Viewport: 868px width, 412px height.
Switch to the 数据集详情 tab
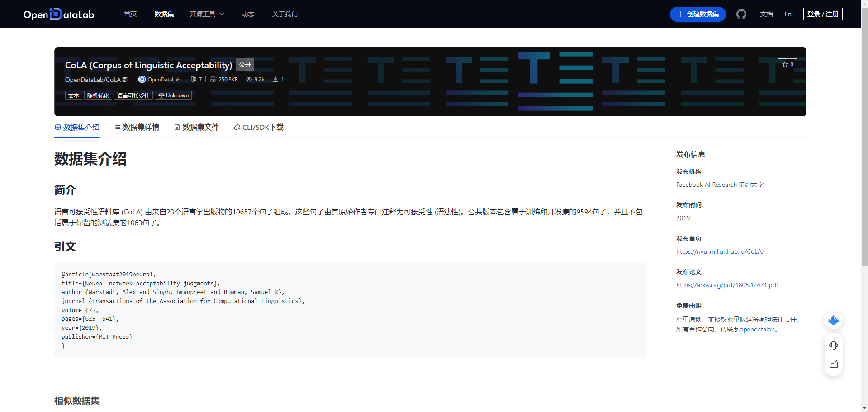coord(137,128)
